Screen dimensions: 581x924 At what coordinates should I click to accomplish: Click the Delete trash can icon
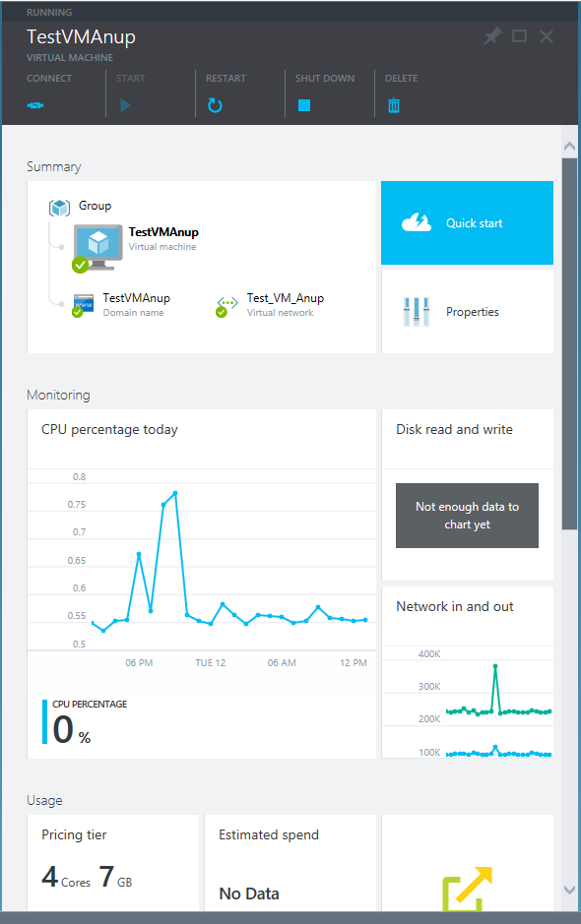(x=393, y=104)
